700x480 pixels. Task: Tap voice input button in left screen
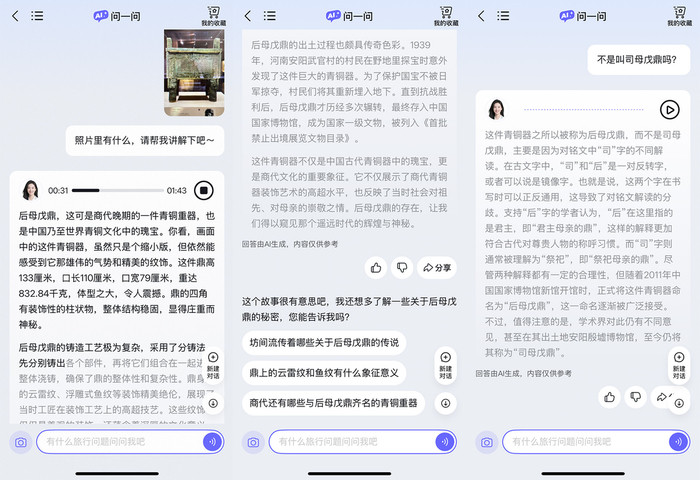(x=212, y=442)
